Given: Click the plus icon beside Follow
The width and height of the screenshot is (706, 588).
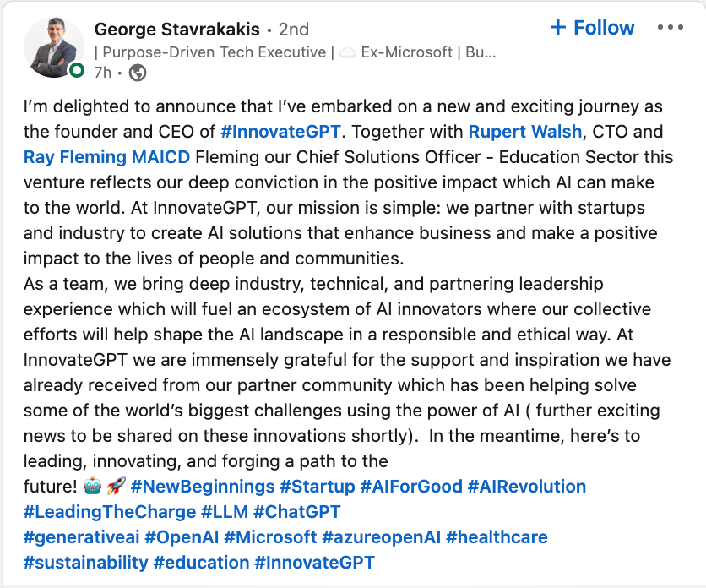Looking at the screenshot, I should pyautogui.click(x=557, y=28).
